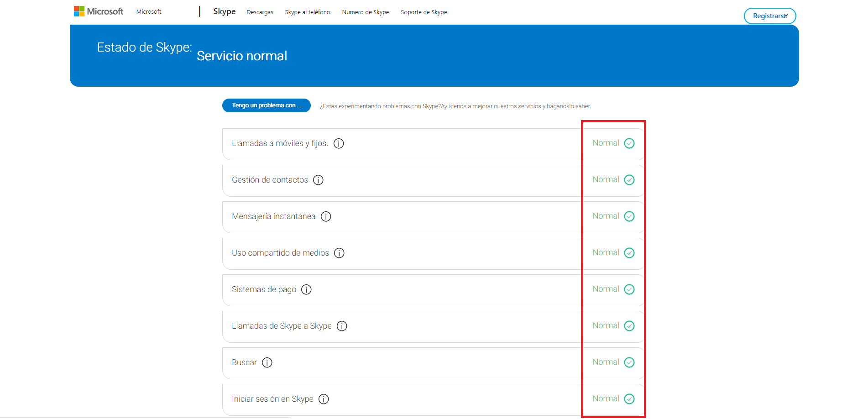Select Llamadas de Skype a Skype label
Image resolution: width=868 pixels, height=419 pixels.
282,326
